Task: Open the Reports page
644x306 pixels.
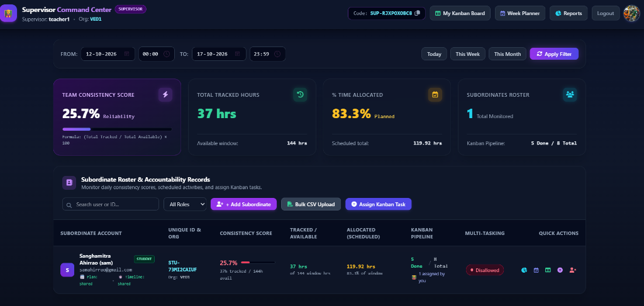Action: pos(569,13)
